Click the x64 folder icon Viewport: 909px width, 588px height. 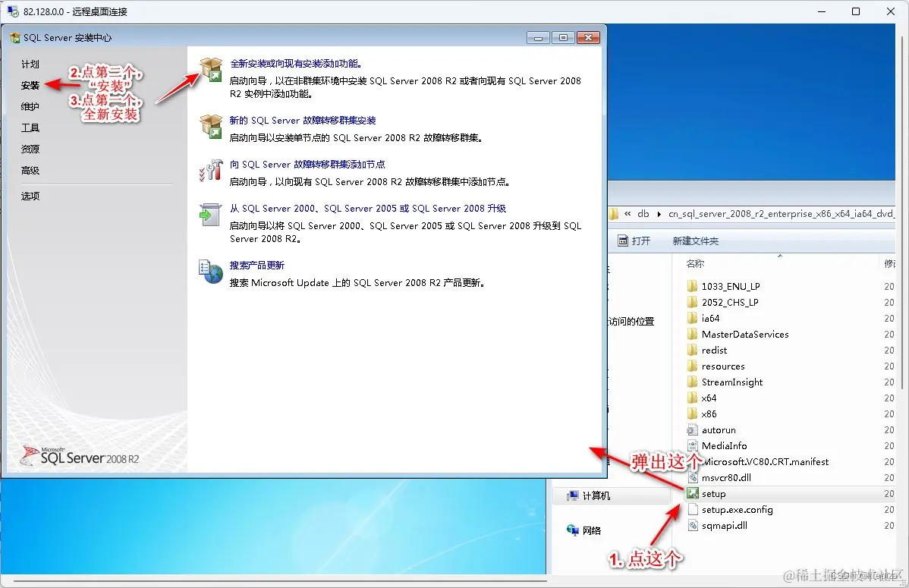tap(692, 398)
